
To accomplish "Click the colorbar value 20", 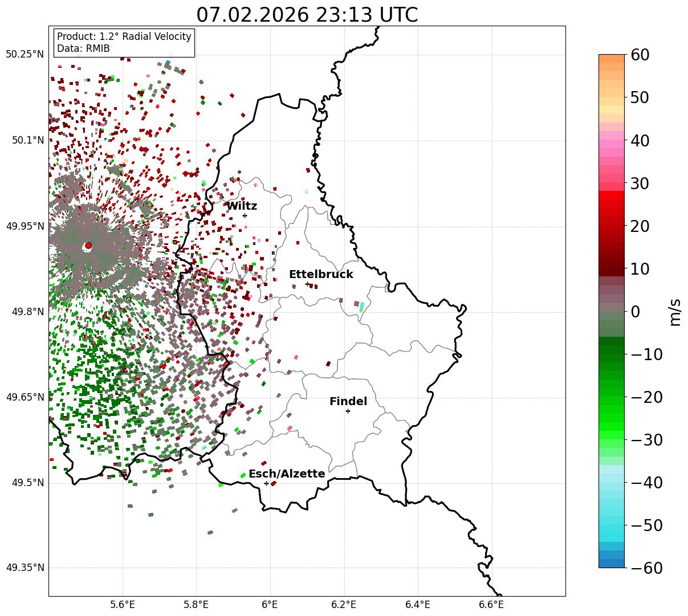I will 640,226.
